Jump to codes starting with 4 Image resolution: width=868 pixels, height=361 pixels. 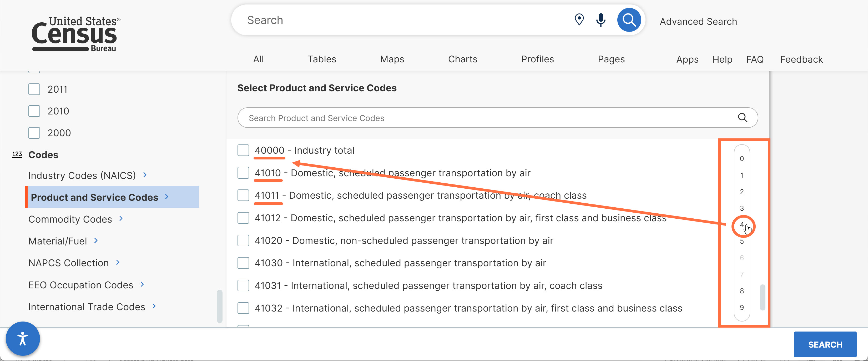tap(742, 225)
